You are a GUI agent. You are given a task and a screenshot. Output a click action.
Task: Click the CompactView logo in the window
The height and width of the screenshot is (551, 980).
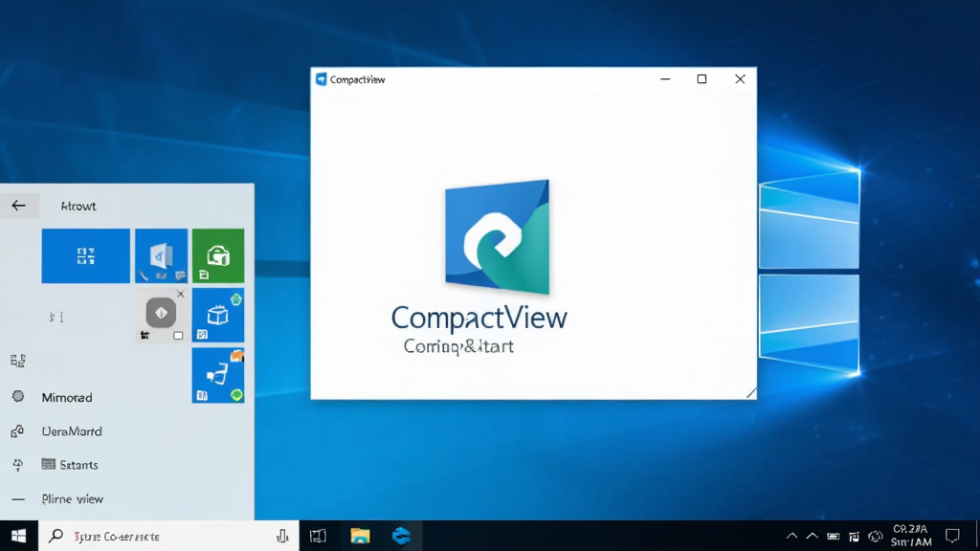[497, 237]
